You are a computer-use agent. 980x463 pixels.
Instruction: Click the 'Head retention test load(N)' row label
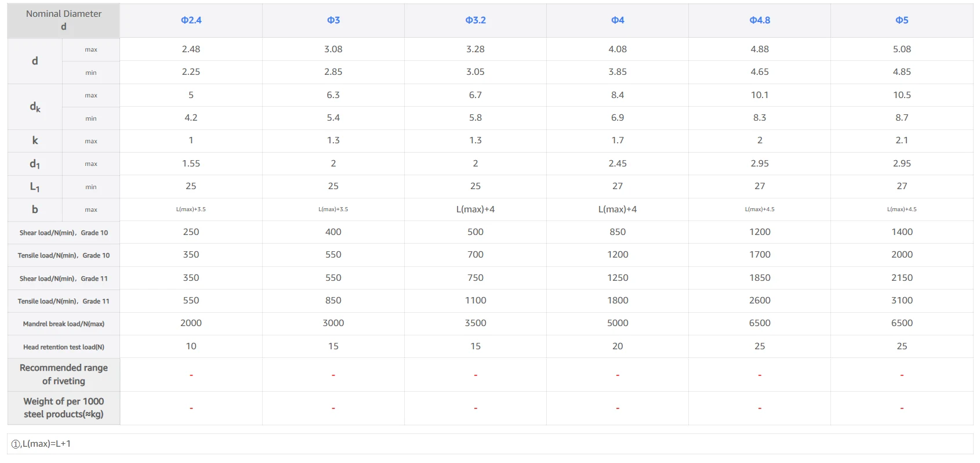tap(64, 347)
